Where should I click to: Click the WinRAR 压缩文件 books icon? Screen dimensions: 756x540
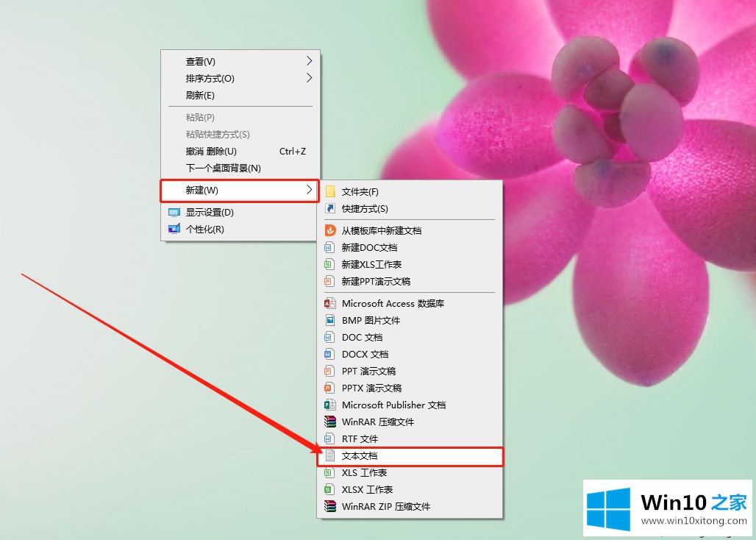click(330, 422)
